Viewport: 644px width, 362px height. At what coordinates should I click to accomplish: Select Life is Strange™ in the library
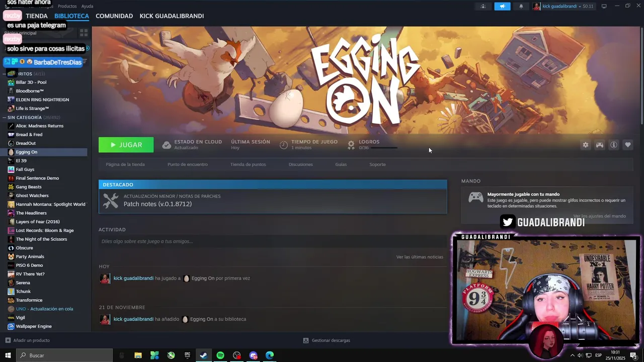point(32,109)
